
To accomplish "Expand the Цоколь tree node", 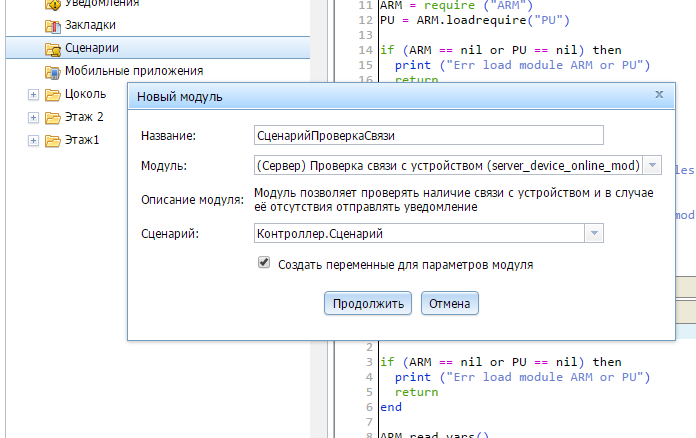I will coord(33,95).
